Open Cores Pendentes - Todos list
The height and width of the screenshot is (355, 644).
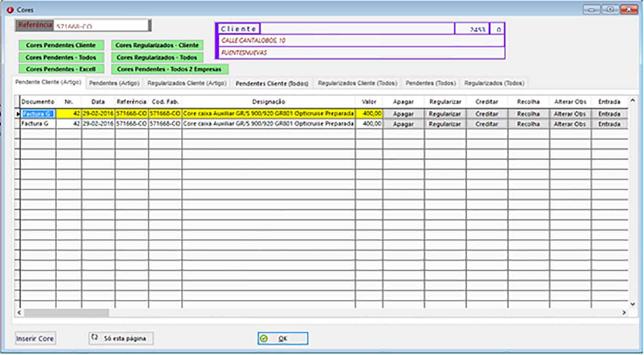(61, 57)
